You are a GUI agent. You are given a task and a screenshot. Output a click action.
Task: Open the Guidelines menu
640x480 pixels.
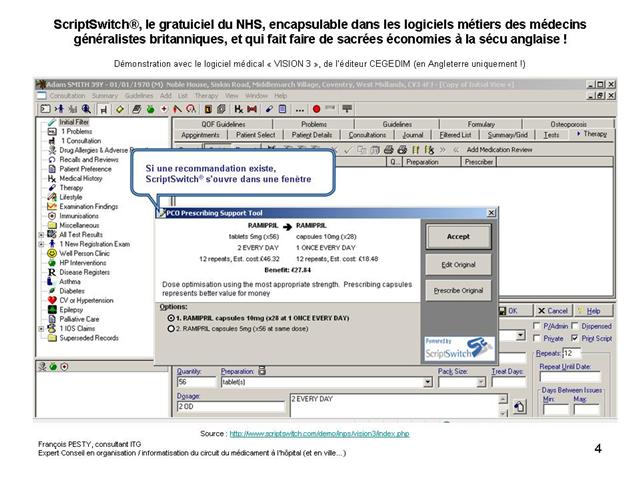(139, 96)
